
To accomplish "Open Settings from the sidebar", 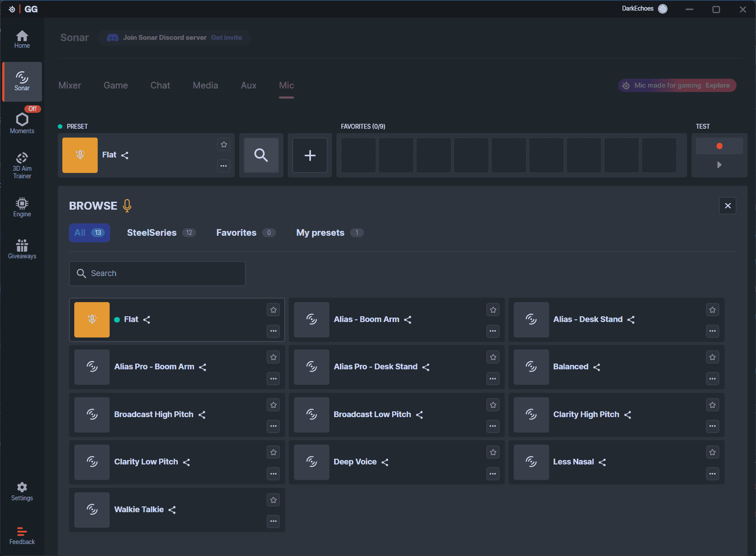I will click(x=22, y=491).
